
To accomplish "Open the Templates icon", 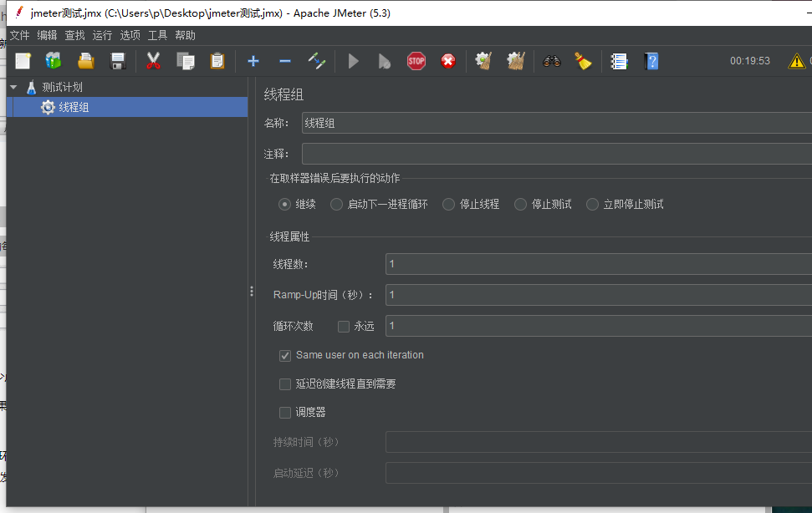I will tap(54, 61).
